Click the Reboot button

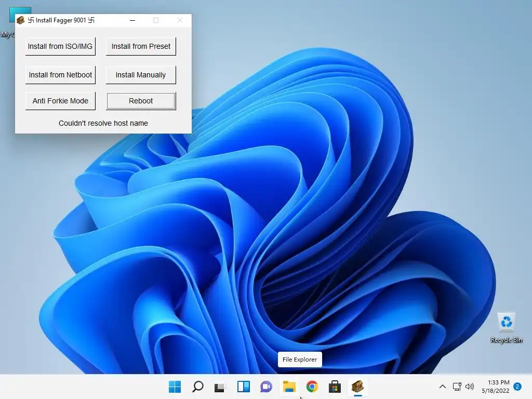[141, 101]
